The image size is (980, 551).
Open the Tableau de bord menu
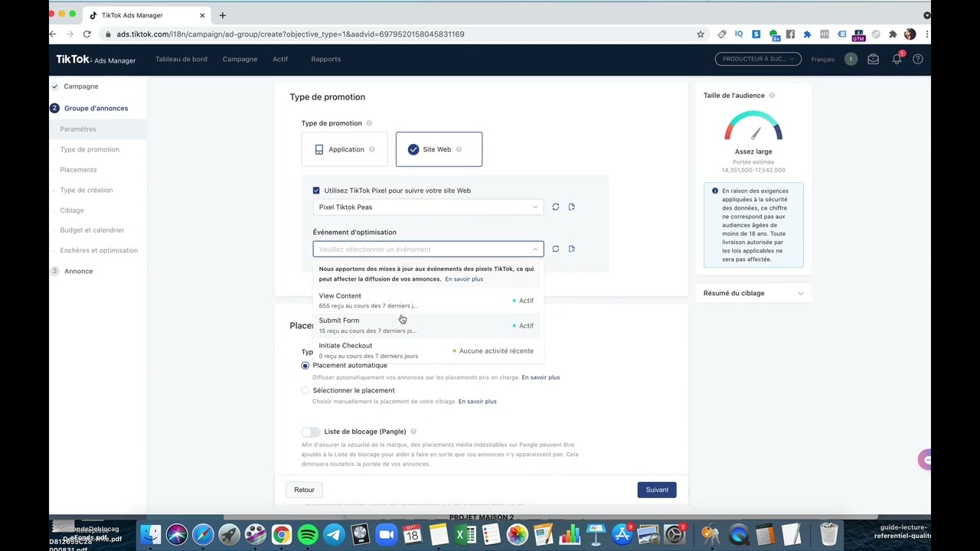(x=181, y=59)
